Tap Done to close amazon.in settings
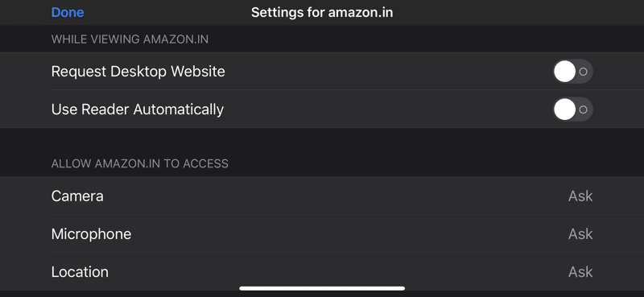Screen dimensions: 644x297 click(68, 12)
